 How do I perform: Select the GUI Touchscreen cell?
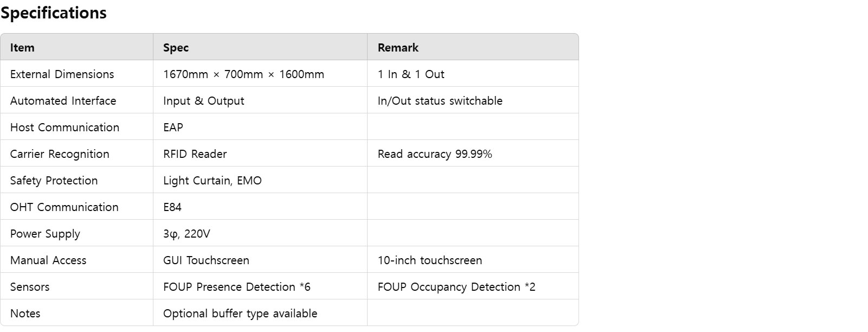point(260,260)
